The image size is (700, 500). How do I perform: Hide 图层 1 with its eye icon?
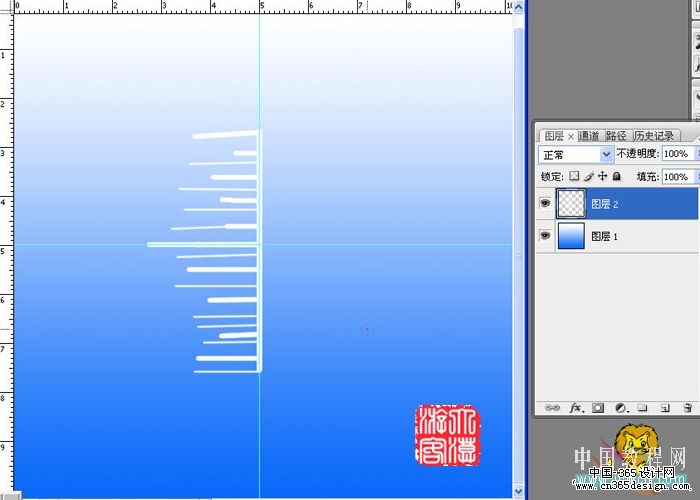click(x=545, y=235)
